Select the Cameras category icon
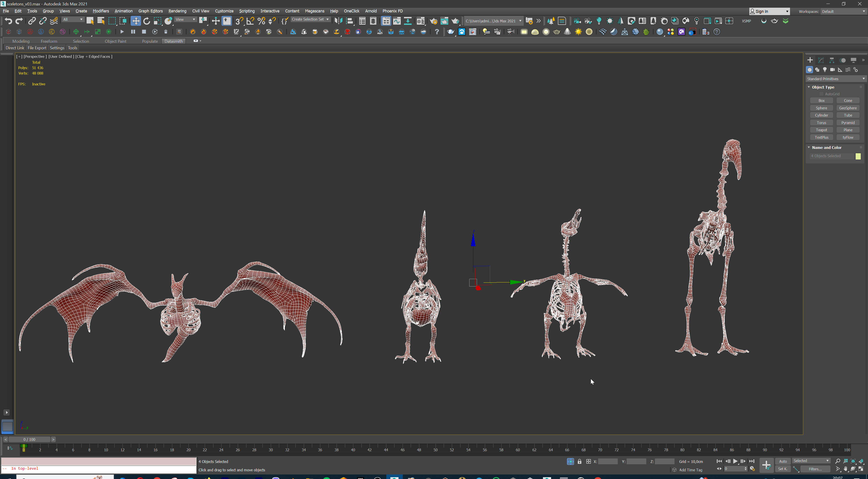 click(832, 70)
